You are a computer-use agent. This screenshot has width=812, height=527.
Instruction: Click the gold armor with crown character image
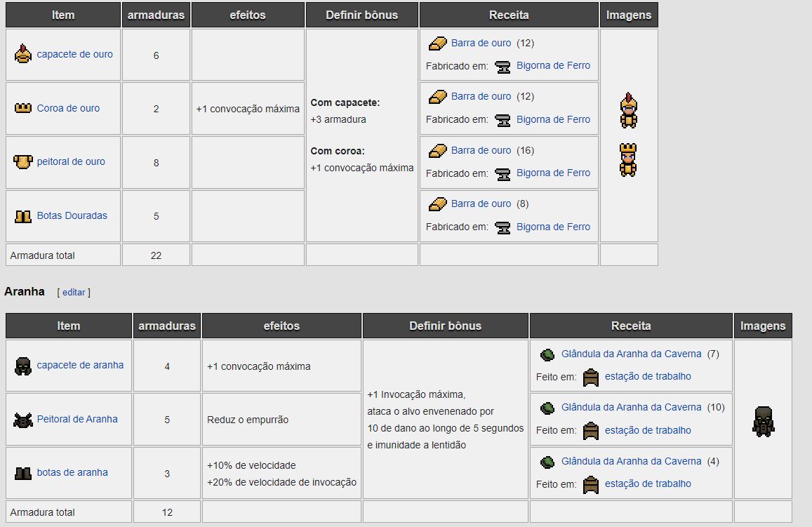coord(628,160)
